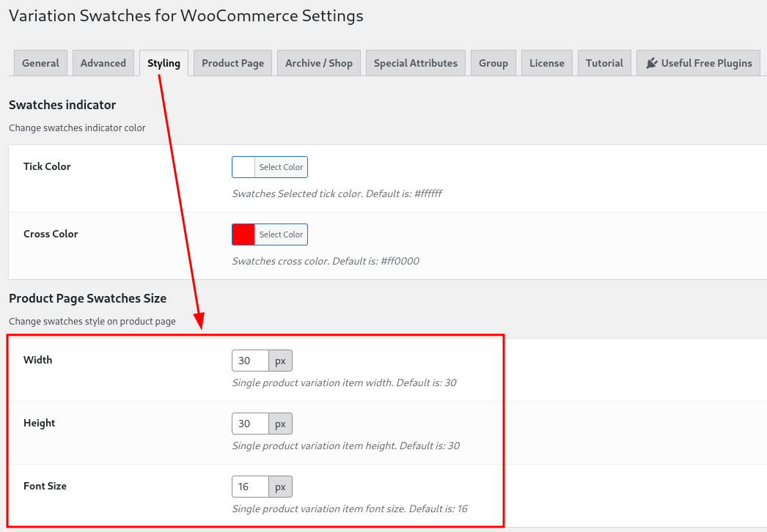Click 'Single product variation item width' description
The image size is (767, 532).
345,383
